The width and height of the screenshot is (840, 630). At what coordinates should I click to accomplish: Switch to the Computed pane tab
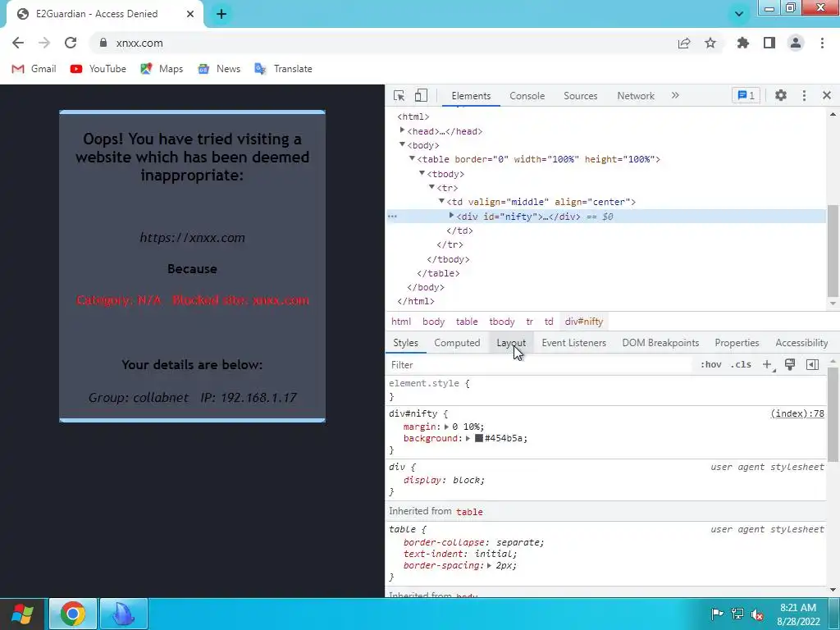coord(457,343)
